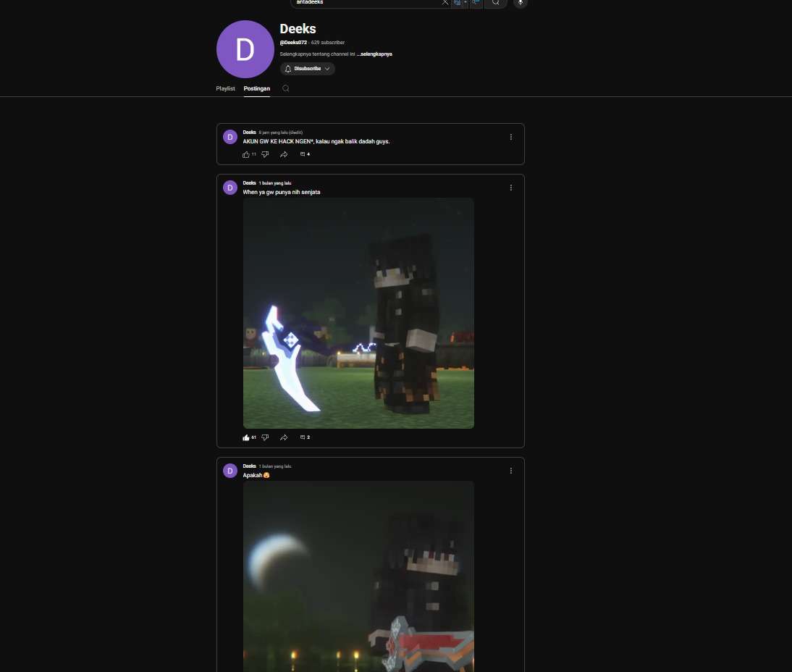Click the Disubscribe button label

pyautogui.click(x=307, y=69)
